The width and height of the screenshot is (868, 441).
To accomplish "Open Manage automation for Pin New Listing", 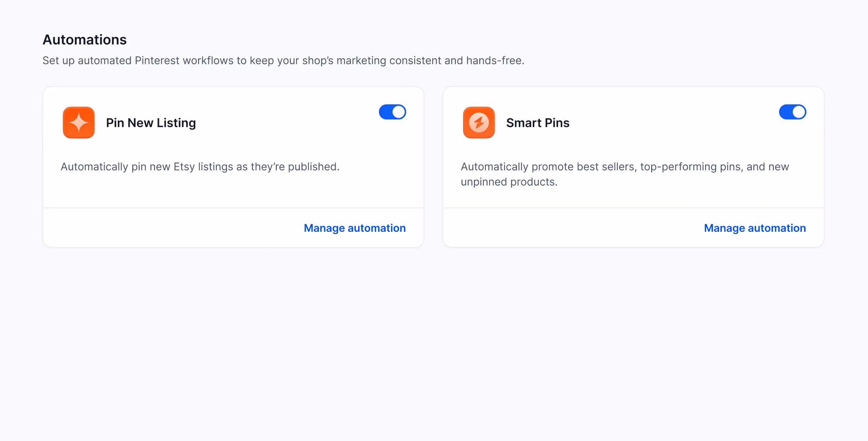I will point(355,228).
